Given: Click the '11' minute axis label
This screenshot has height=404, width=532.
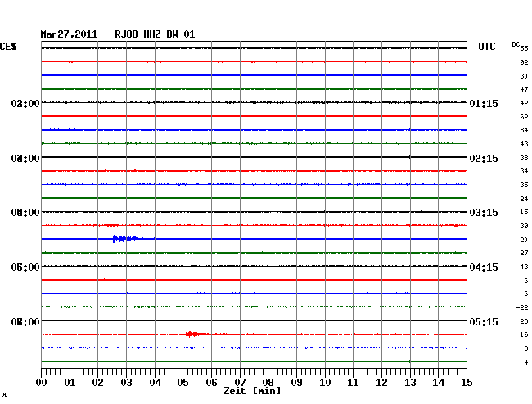Looking at the screenshot, I should [x=353, y=383].
